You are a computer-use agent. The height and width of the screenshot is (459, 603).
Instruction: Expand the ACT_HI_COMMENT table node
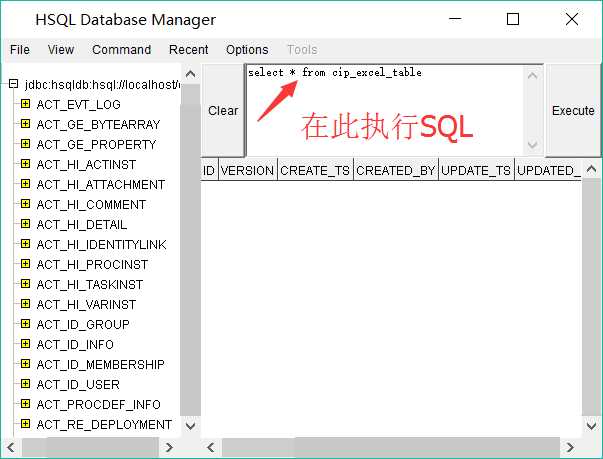coord(25,204)
